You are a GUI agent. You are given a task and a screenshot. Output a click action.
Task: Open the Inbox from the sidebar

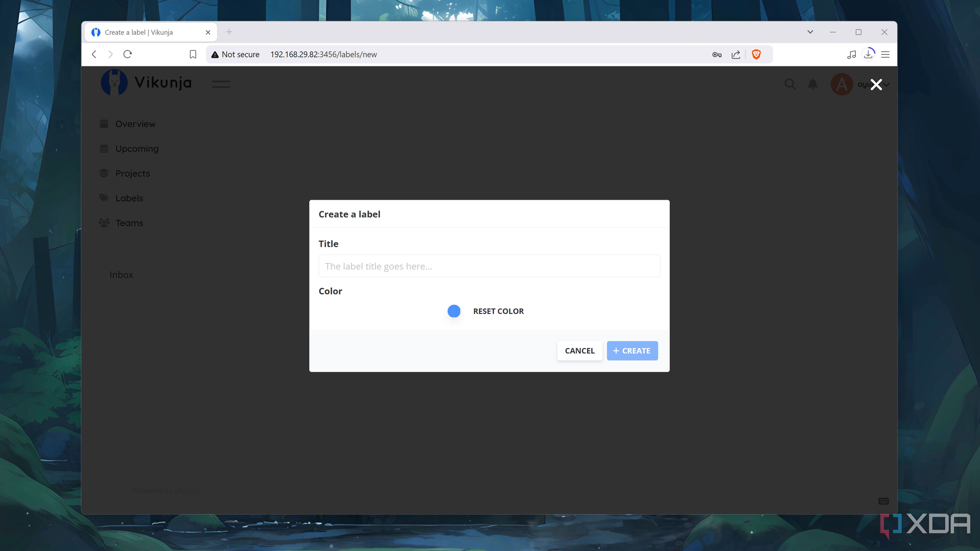pos(121,274)
